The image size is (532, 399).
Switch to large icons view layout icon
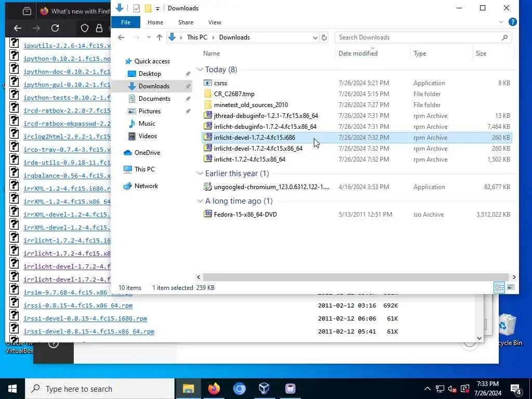(x=511, y=288)
